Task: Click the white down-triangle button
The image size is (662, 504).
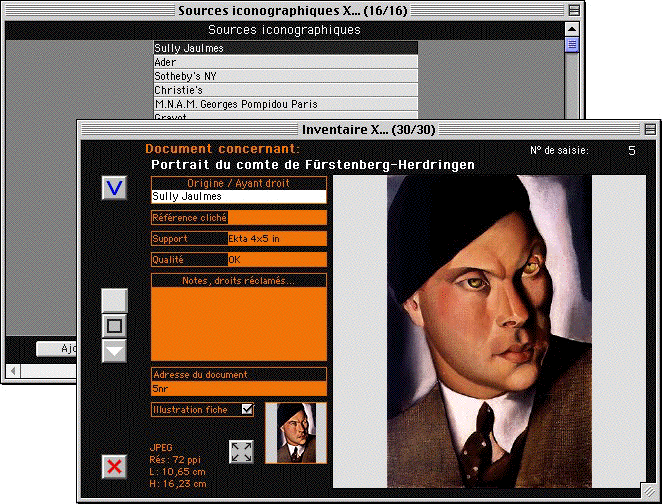Action: pos(114,351)
